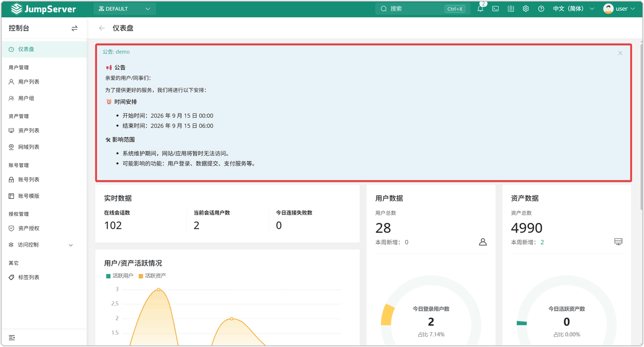Image resolution: width=644 pixels, height=347 pixels.
Task: Open the DEFAULT organization dropdown
Action: click(x=125, y=9)
